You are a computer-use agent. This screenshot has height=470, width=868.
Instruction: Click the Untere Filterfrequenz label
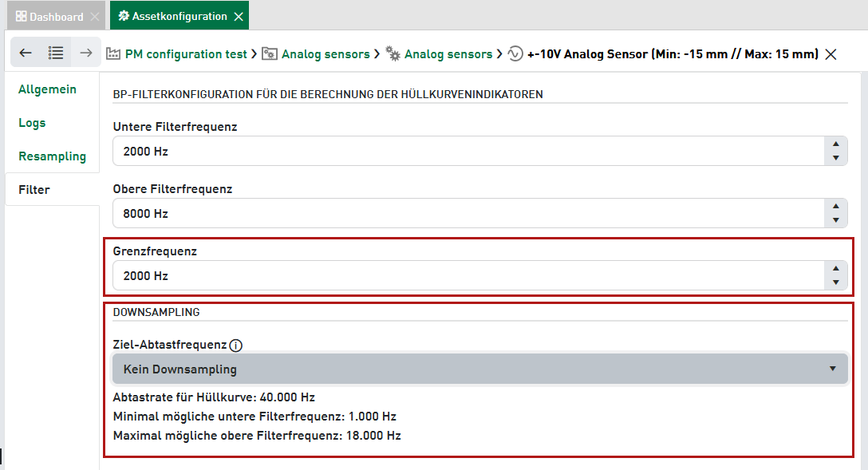[x=175, y=127]
